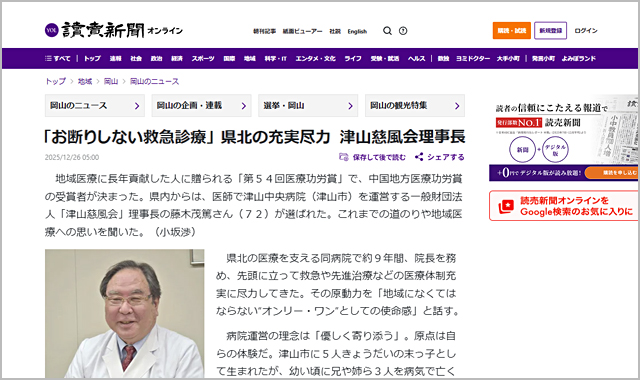Select エンタメ・文化 in the navigation bar
This screenshot has height=380, width=640.
tap(316, 58)
